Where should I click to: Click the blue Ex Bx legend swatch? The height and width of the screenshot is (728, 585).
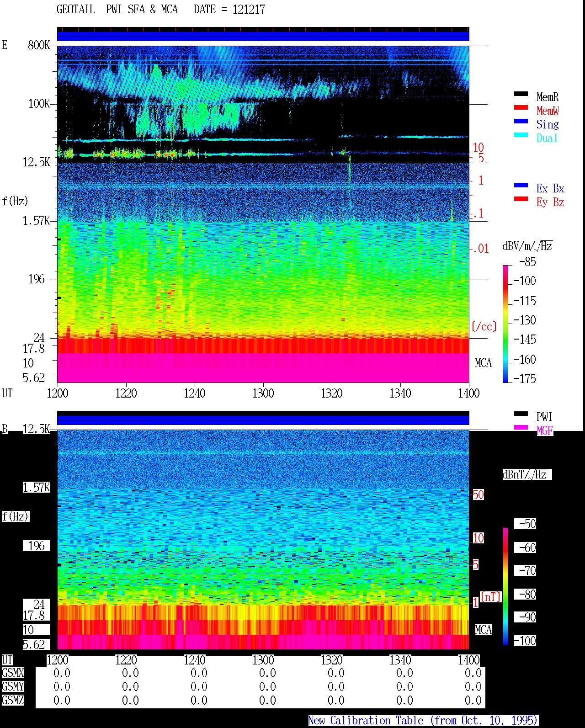(x=521, y=185)
